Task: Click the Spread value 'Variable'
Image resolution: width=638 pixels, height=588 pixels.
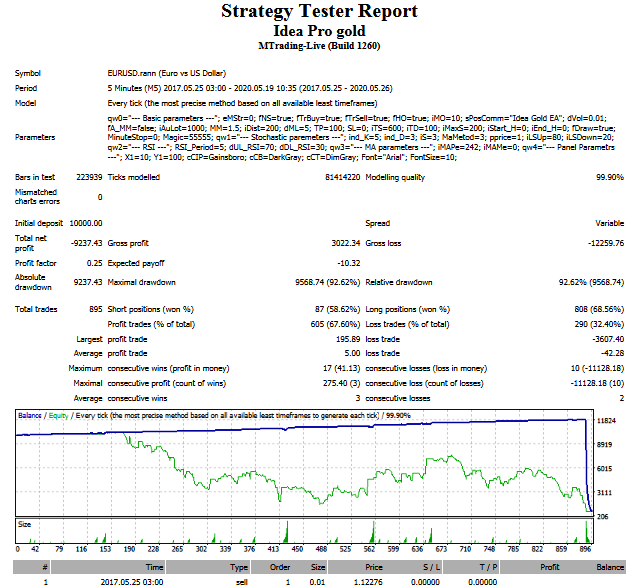Action: 610,223
